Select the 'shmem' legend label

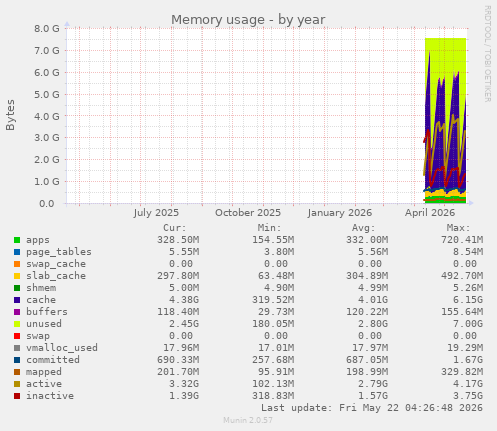pyautogui.click(x=41, y=288)
